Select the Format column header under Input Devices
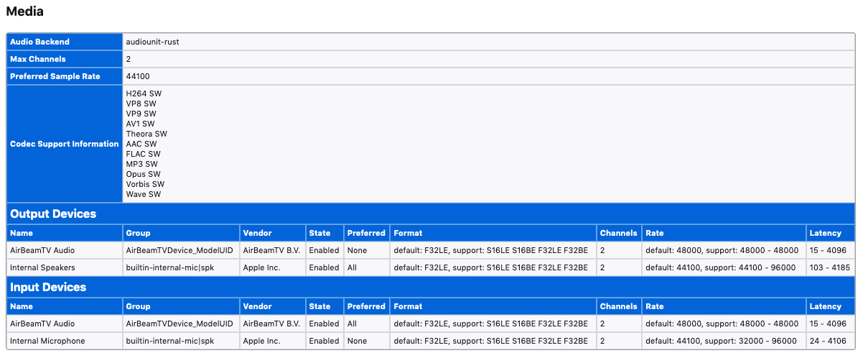 [408, 306]
